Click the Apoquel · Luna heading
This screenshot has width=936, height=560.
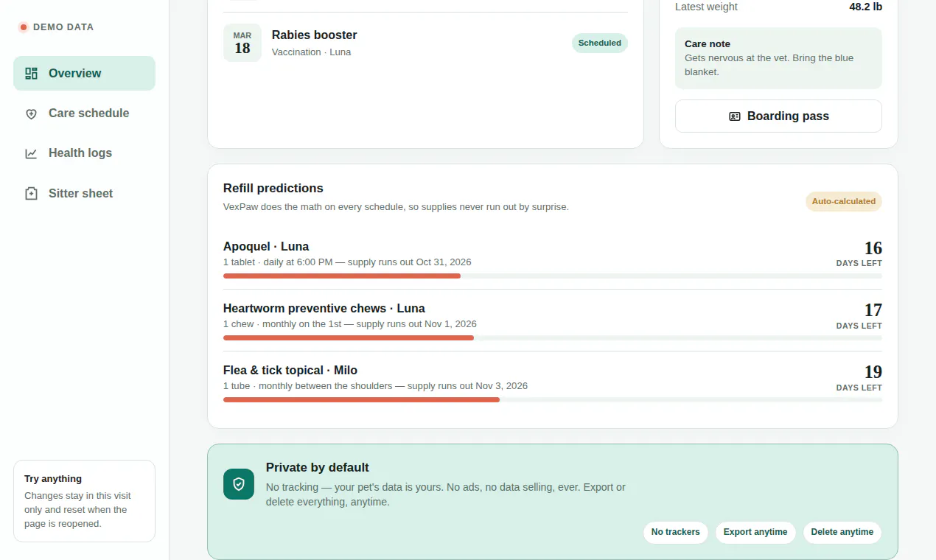266,246
